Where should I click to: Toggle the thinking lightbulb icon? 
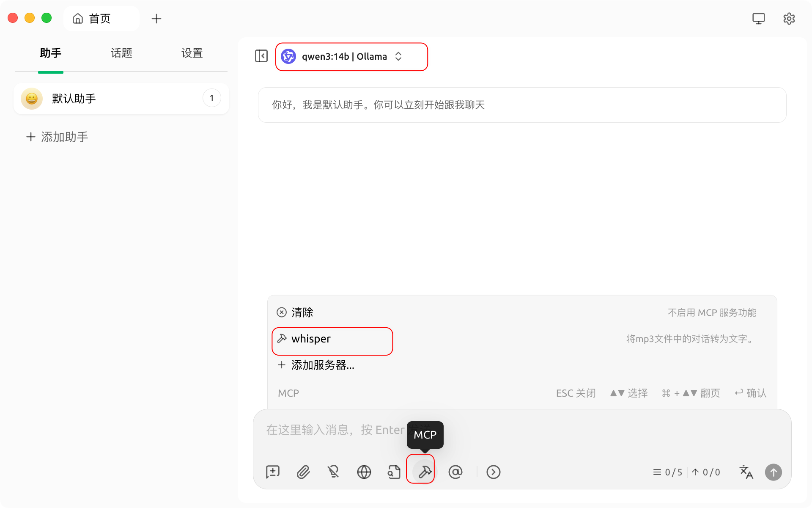point(333,472)
